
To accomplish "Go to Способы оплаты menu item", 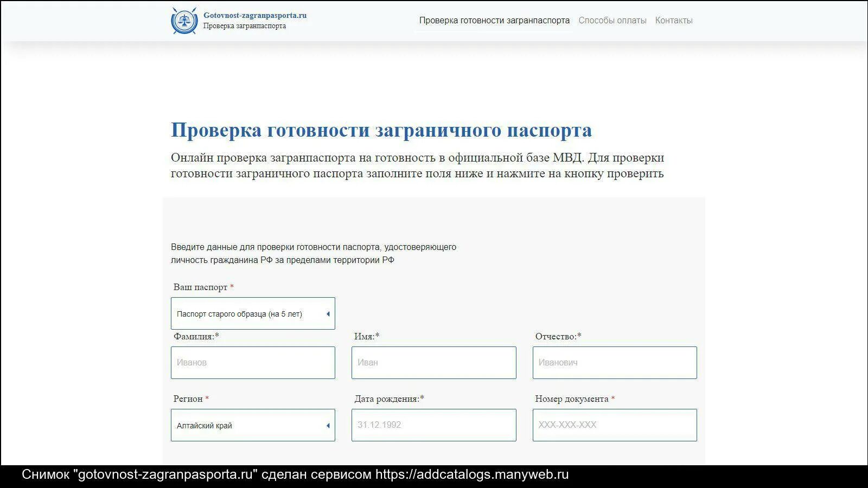I will click(612, 21).
